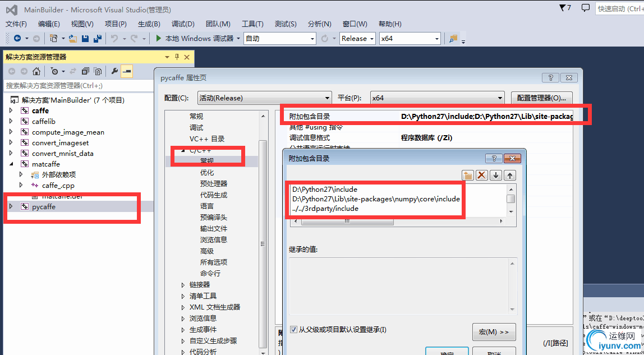Click the Properties wrench icon
This screenshot has height=355, width=644.
(x=114, y=71)
